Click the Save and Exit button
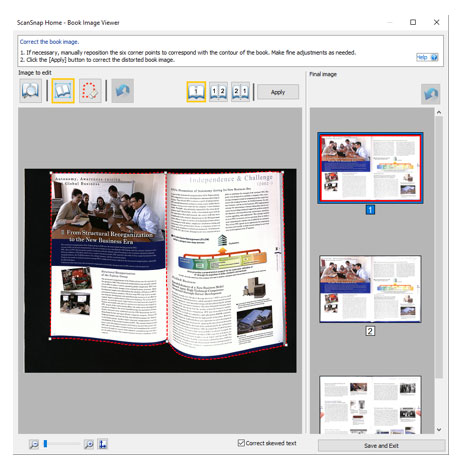Image resolution: width=460 pixels, height=464 pixels. point(381,446)
